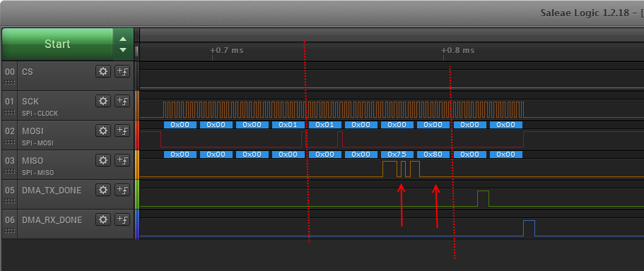Image resolution: width=644 pixels, height=271 pixels.
Task: Select the DMA_TX_DONE channel label
Action: pyautogui.click(x=52, y=191)
